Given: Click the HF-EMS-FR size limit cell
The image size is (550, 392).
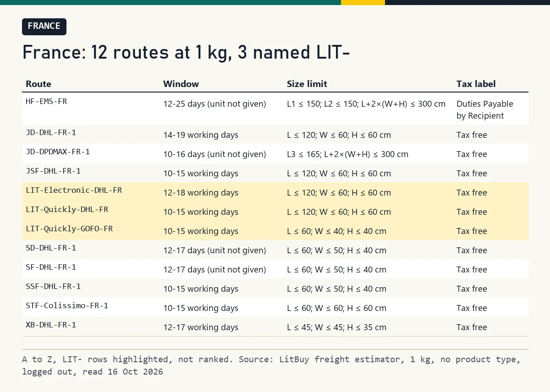Looking at the screenshot, I should 366,104.
